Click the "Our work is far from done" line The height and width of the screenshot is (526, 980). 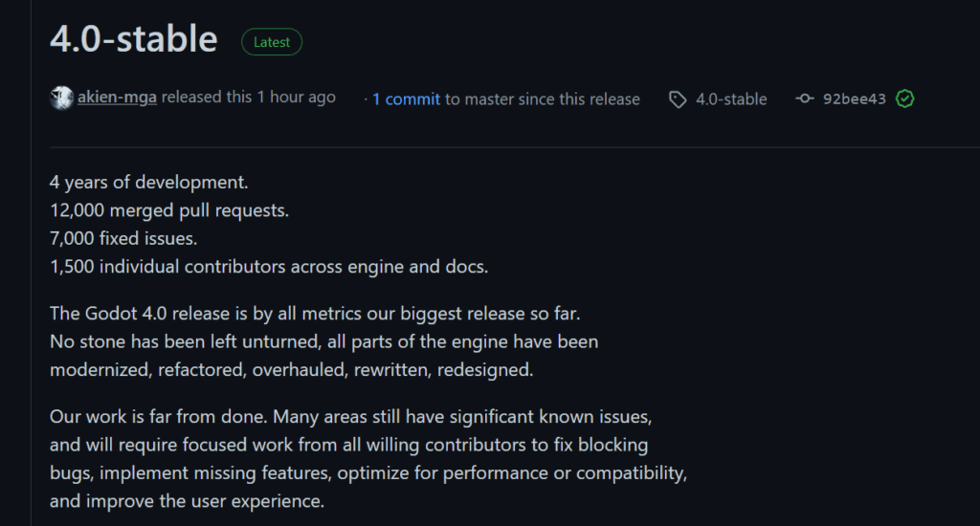pyautogui.click(x=350, y=417)
